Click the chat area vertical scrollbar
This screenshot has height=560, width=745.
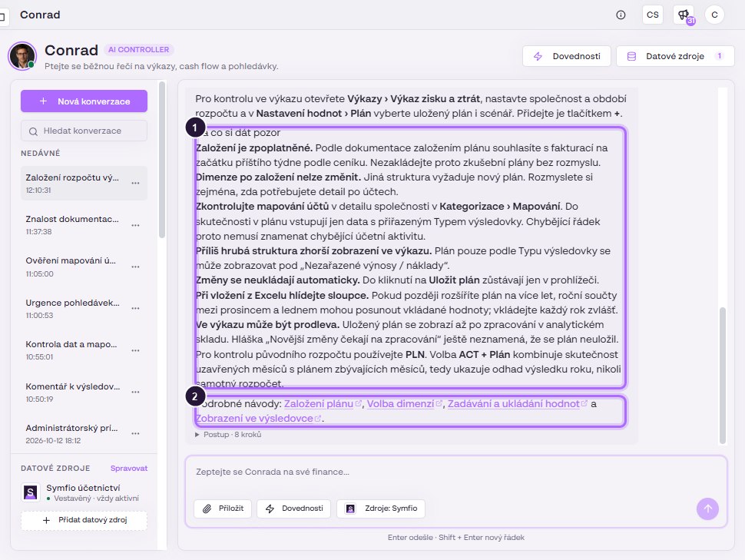pyautogui.click(x=723, y=376)
